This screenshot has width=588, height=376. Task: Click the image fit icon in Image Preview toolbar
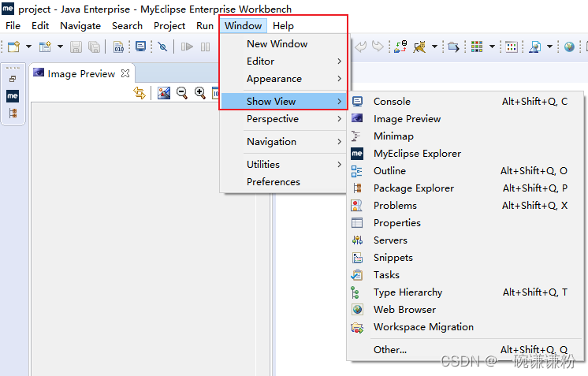[164, 93]
